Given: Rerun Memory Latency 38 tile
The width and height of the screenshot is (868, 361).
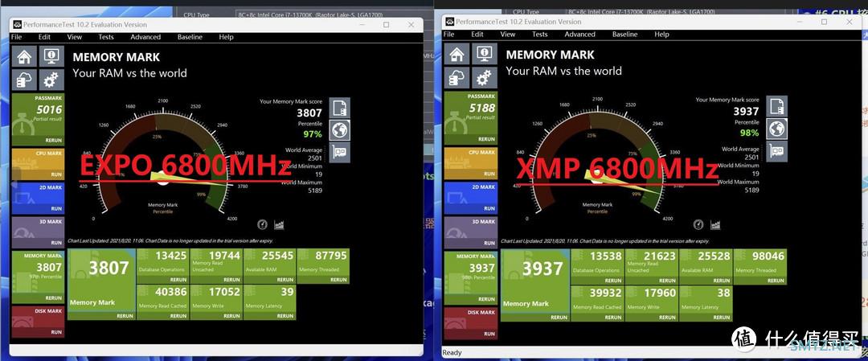Looking at the screenshot, I should click(722, 318).
